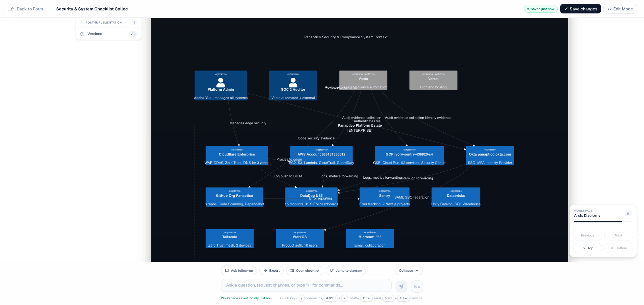
Task: Click the Security & System Checklist Collec title
Action: coord(92,9)
